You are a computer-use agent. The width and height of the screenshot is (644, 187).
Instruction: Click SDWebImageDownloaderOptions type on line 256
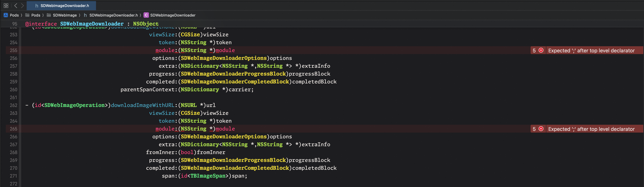[223, 58]
